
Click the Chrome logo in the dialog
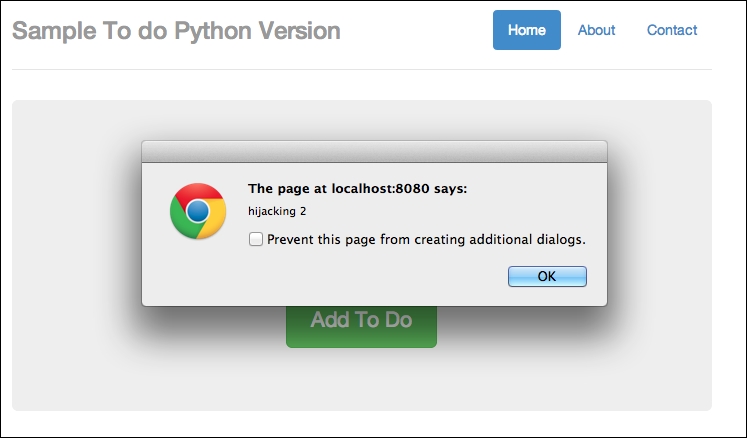click(198, 211)
